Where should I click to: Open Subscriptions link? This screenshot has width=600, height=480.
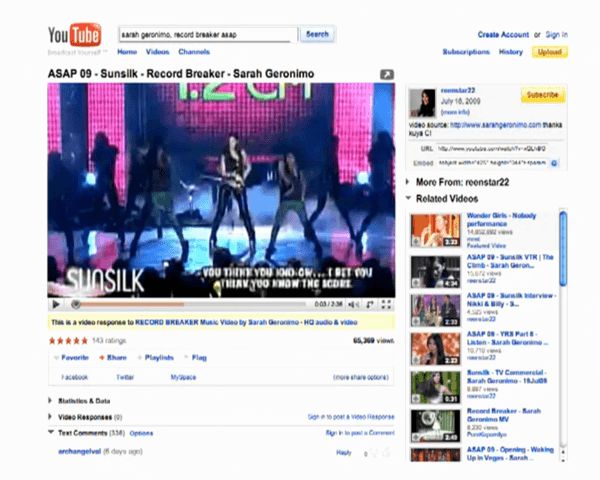466,52
